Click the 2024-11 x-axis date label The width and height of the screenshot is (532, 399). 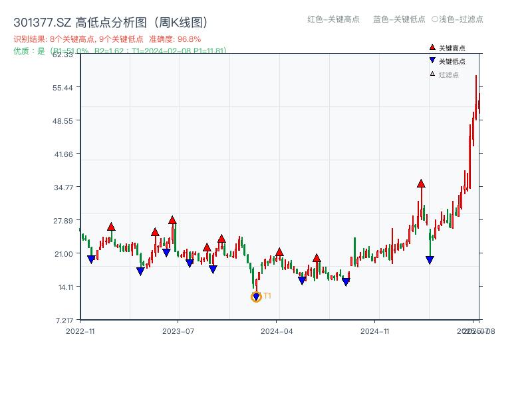coord(374,331)
